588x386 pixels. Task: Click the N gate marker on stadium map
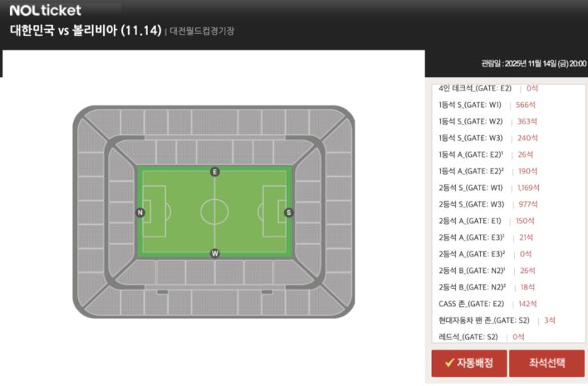(140, 213)
